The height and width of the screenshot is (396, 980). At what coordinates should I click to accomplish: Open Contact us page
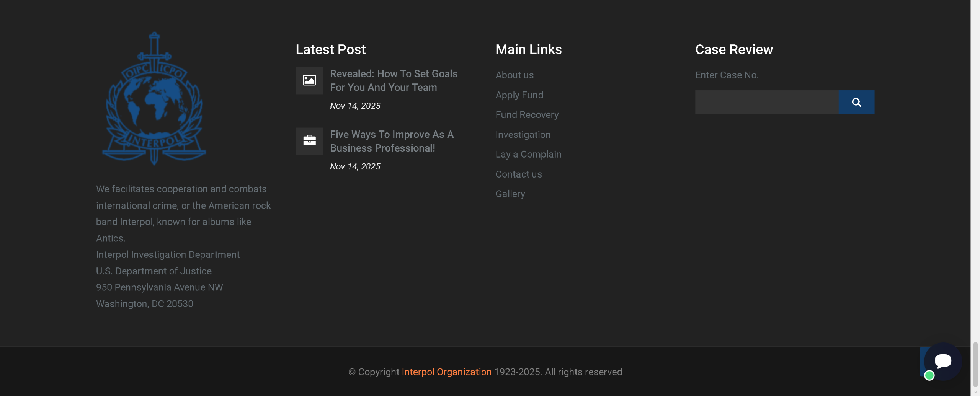[x=518, y=174]
